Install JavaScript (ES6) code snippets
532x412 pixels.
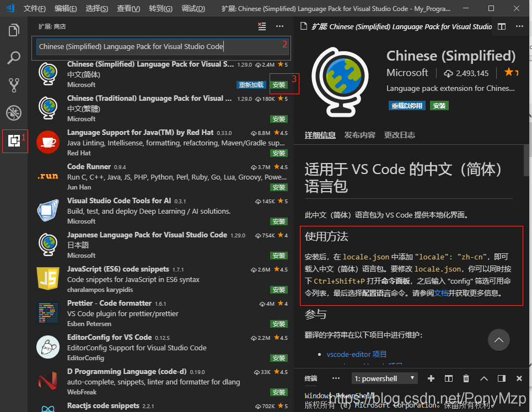[x=279, y=290]
